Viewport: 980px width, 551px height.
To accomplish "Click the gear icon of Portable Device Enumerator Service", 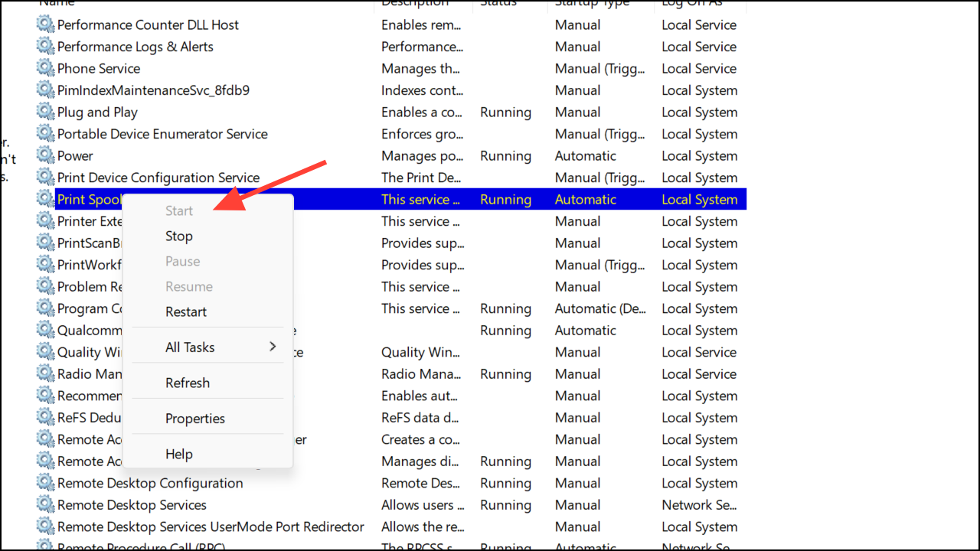I will coord(46,134).
